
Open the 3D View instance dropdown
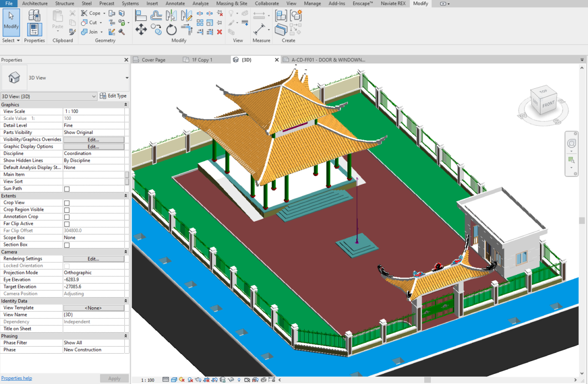click(x=94, y=96)
